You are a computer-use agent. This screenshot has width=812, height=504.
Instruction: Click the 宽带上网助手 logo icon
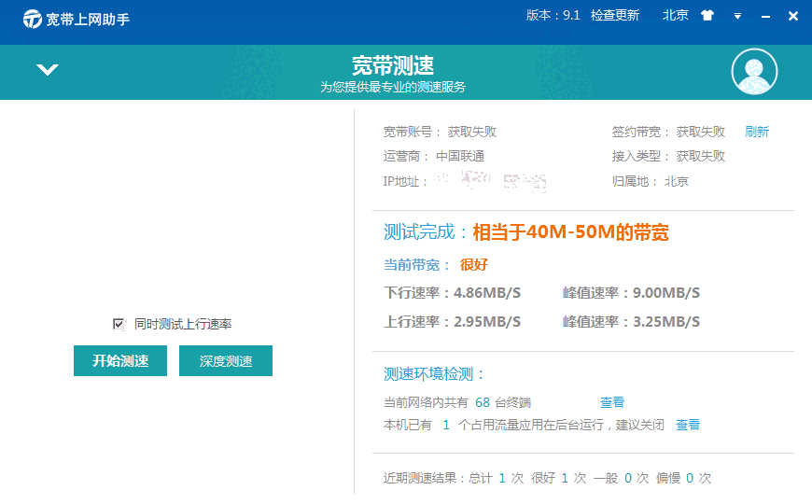pos(33,19)
